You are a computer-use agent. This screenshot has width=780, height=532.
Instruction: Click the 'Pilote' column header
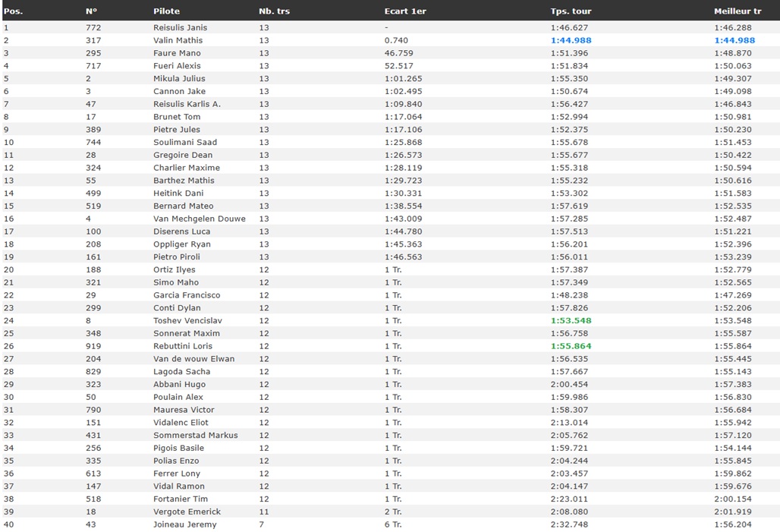[x=166, y=11]
